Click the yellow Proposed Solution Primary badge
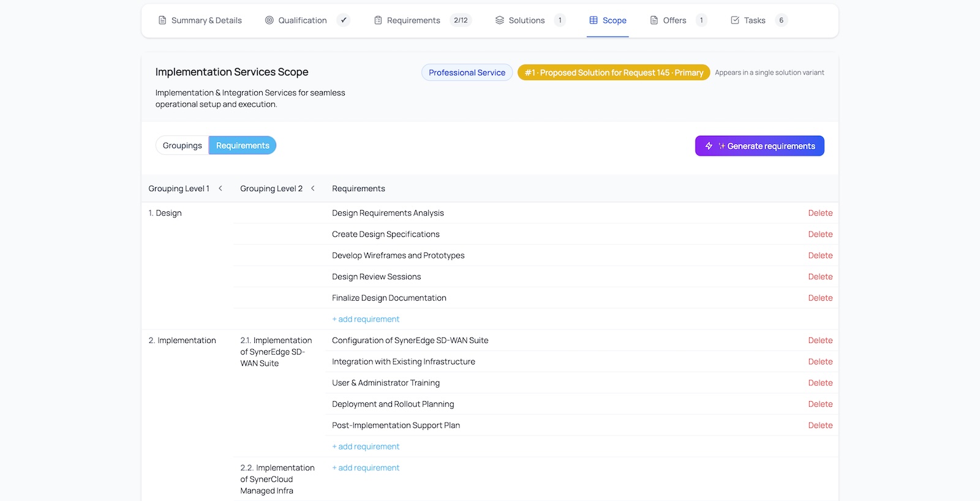 coord(613,73)
